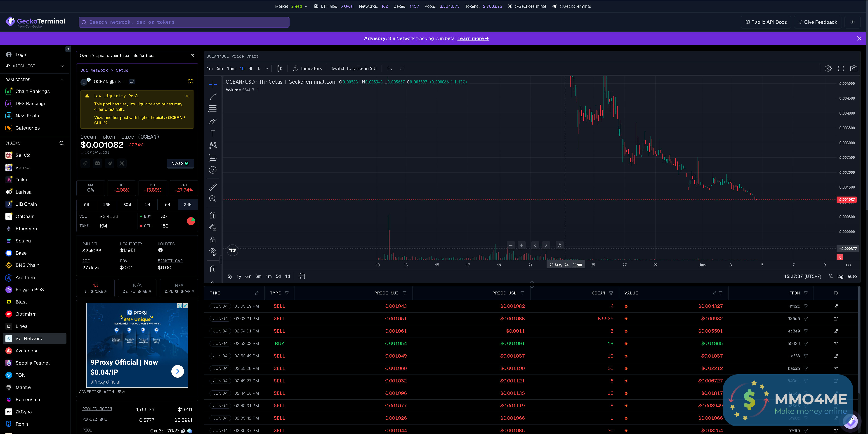Screen dimensions: 868x434
Task: Activate the magnet snap mode icon
Action: [213, 215]
